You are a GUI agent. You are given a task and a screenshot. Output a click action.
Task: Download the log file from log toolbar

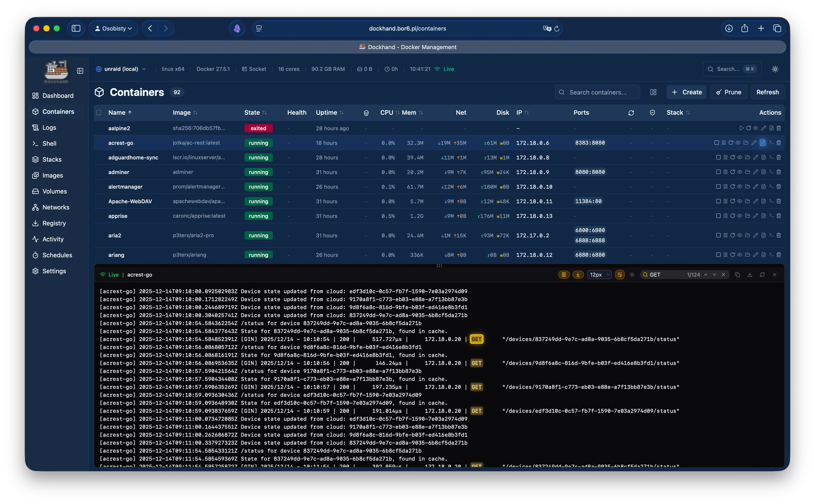tap(750, 275)
